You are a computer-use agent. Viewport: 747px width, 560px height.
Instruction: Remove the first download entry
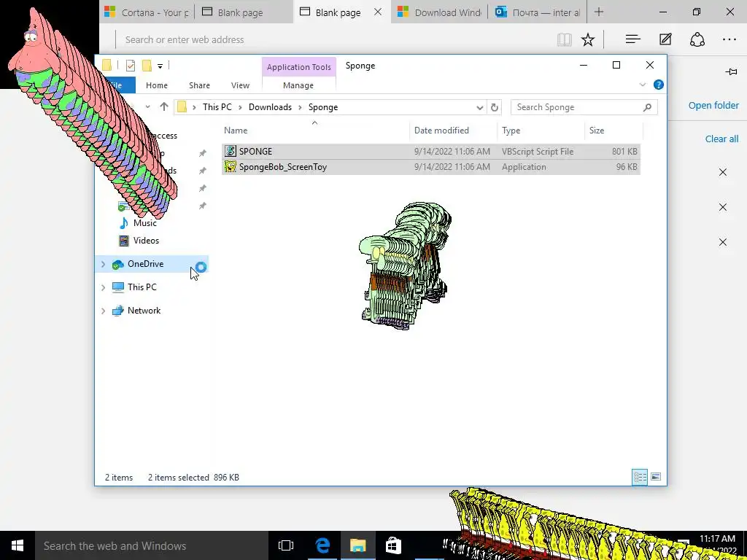(x=723, y=172)
